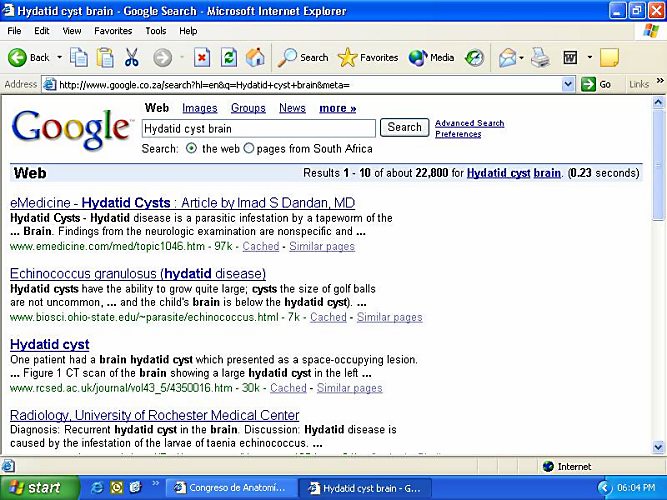
Task: Click the third quick launch icon
Action: tap(135, 487)
